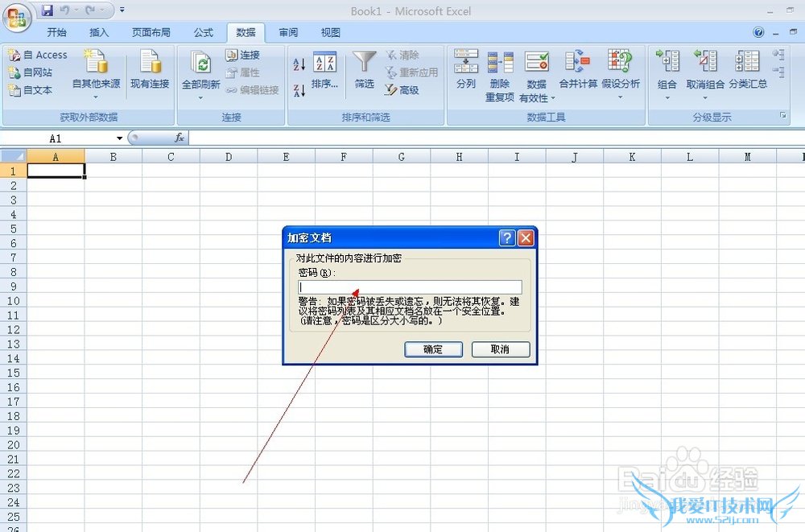
Task: Open 数据有效性 data validation
Action: pyautogui.click(x=536, y=76)
